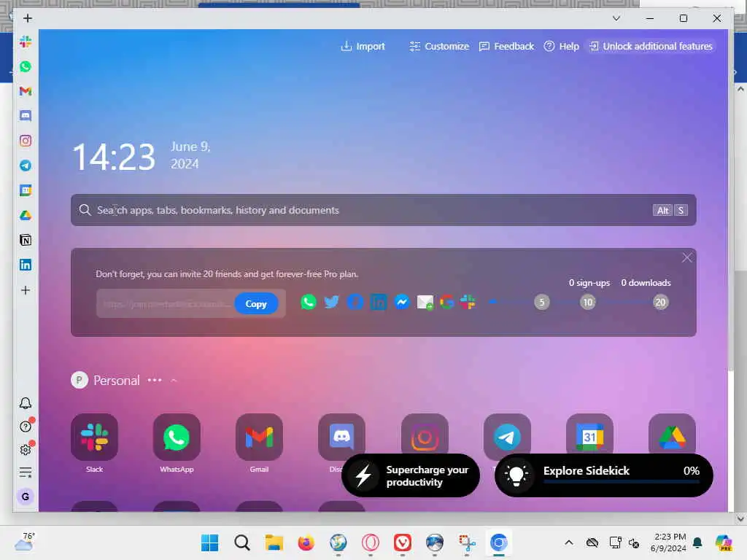Open Instagram from sidebar

[26, 141]
